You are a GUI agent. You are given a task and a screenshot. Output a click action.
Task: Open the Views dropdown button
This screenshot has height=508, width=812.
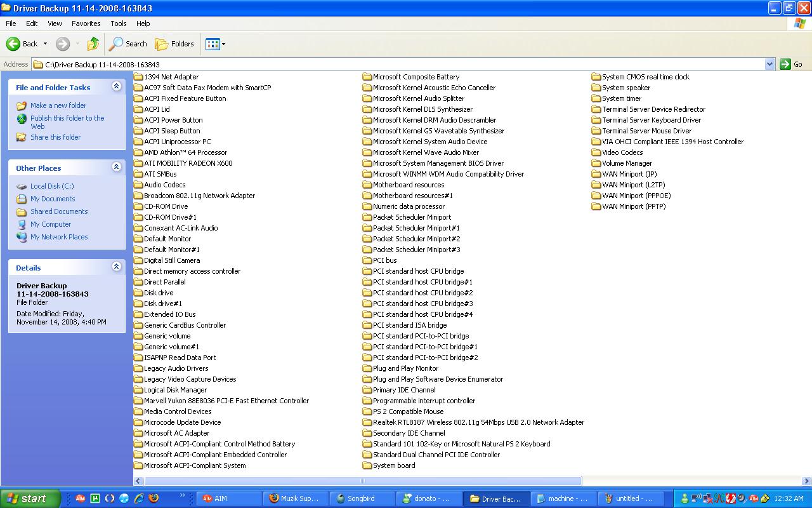[215, 44]
